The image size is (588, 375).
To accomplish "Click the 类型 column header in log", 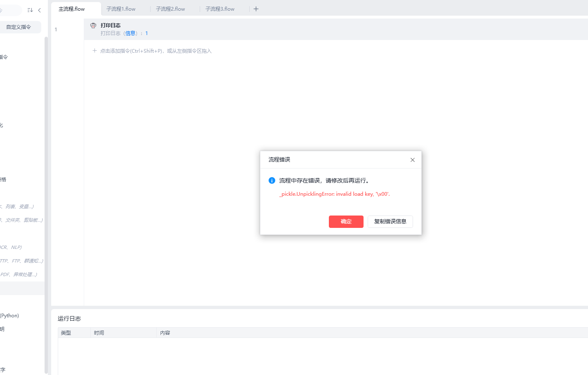I will pos(66,333).
